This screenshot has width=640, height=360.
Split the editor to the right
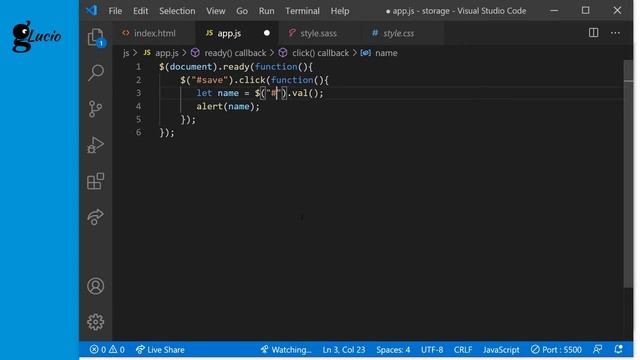(593, 33)
